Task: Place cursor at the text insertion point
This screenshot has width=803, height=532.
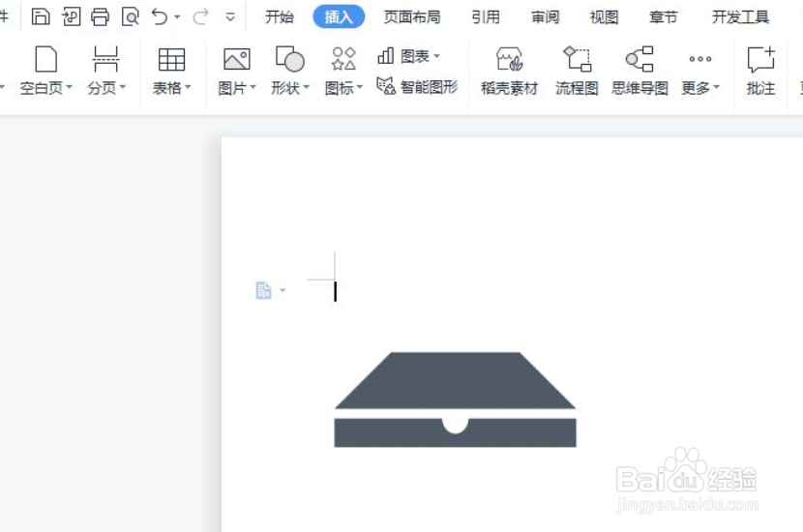Action: tap(336, 291)
